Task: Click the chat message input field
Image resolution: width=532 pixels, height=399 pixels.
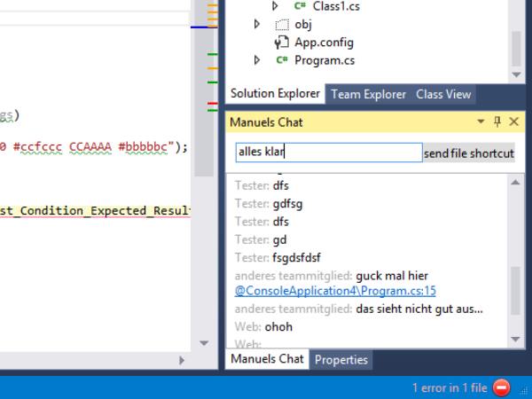Action: point(328,153)
